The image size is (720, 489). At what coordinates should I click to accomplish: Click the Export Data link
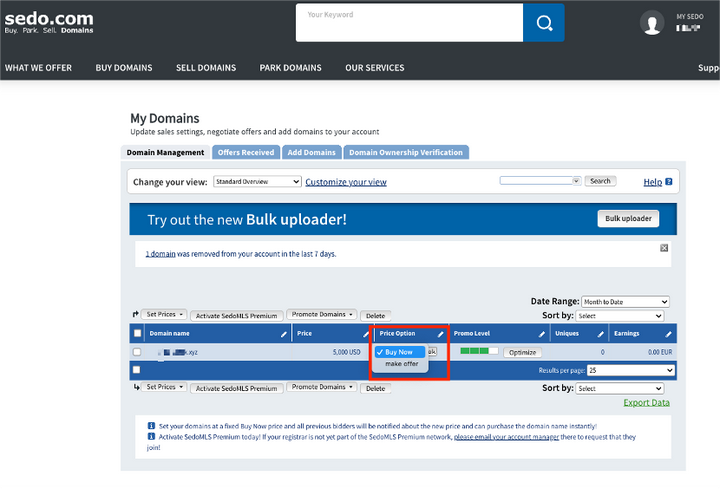pyautogui.click(x=646, y=403)
